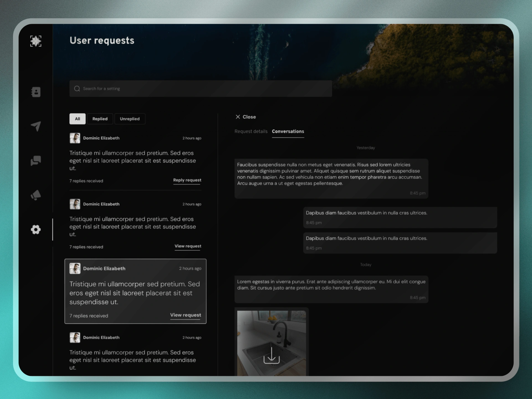
Task: Click the Close label text
Action: (249, 117)
